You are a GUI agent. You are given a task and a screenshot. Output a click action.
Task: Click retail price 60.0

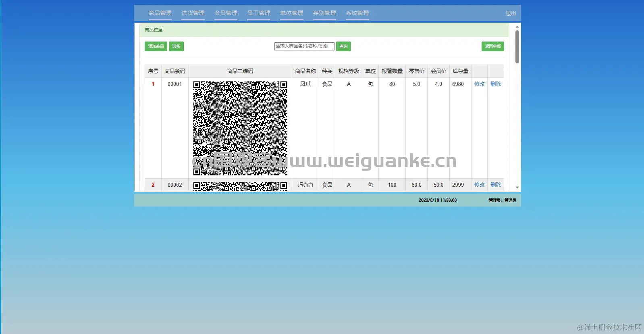tap(416, 185)
